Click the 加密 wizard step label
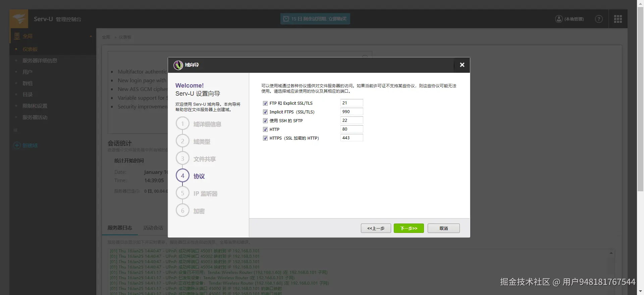This screenshot has height=295, width=644. 199,211
